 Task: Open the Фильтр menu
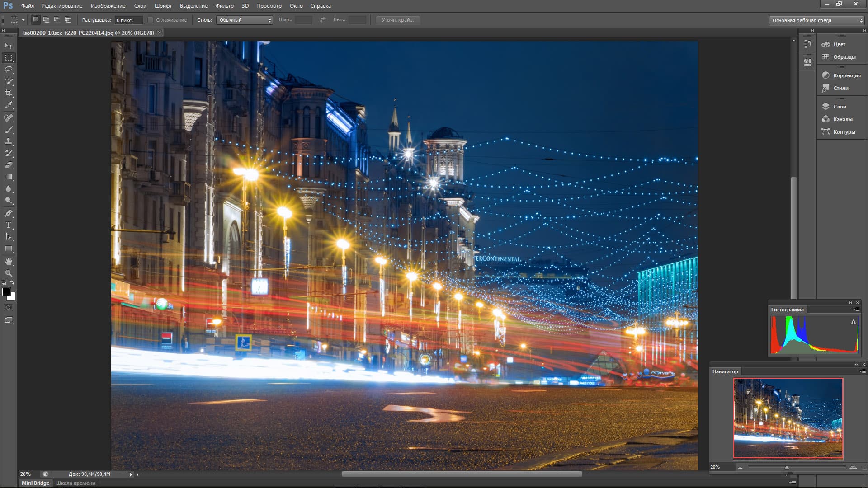(x=224, y=6)
